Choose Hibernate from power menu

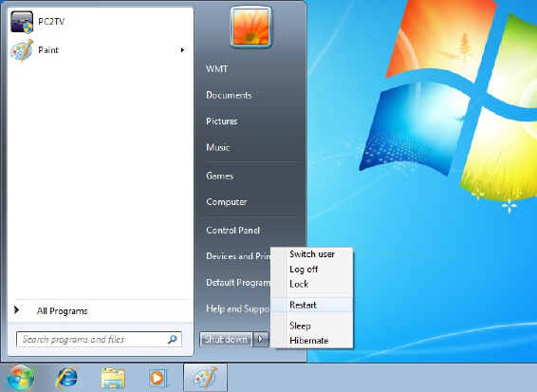coord(312,341)
